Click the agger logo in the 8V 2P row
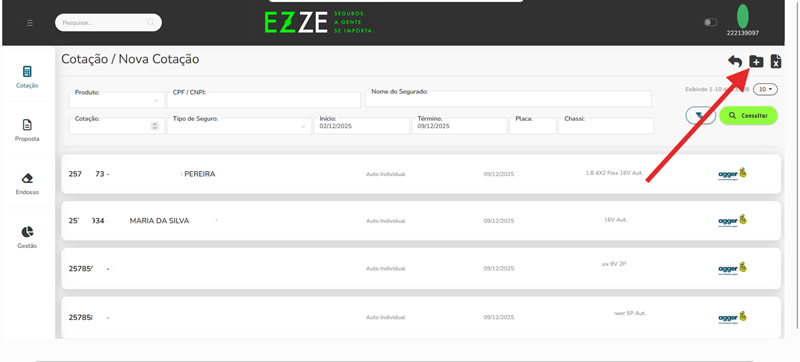The height and width of the screenshot is (362, 800). tap(732, 268)
